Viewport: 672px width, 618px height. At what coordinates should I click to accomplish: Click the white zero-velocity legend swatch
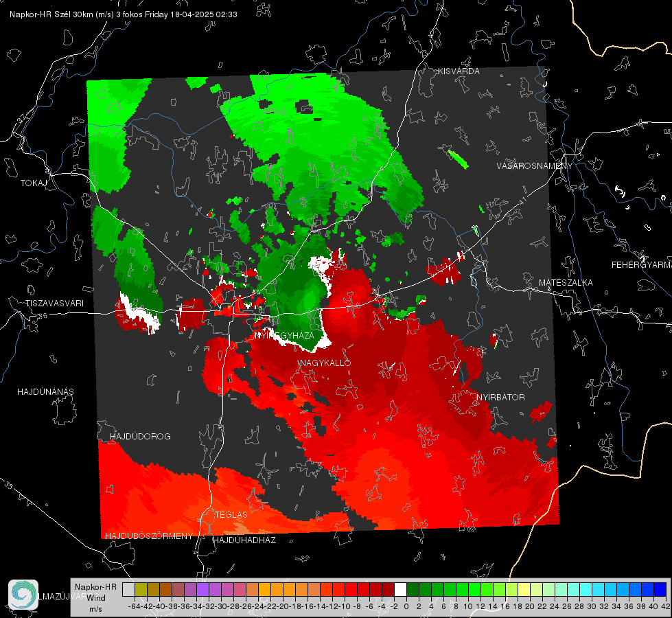[400, 590]
